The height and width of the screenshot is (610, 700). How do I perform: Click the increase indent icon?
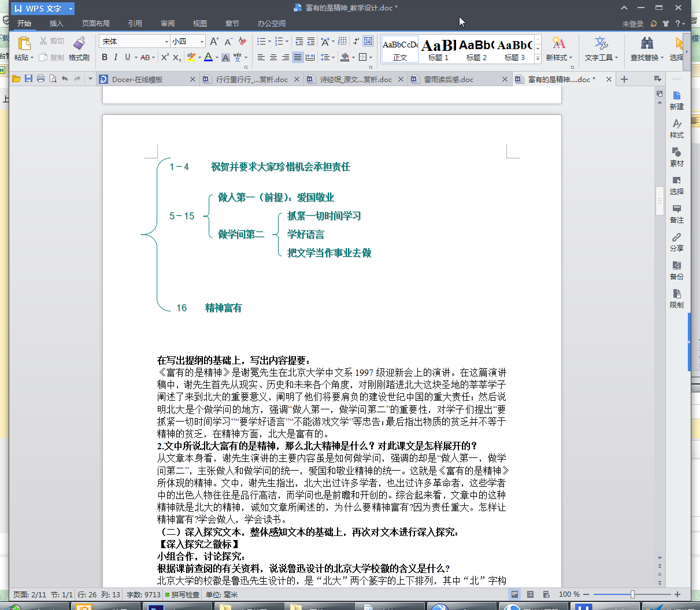point(311,41)
